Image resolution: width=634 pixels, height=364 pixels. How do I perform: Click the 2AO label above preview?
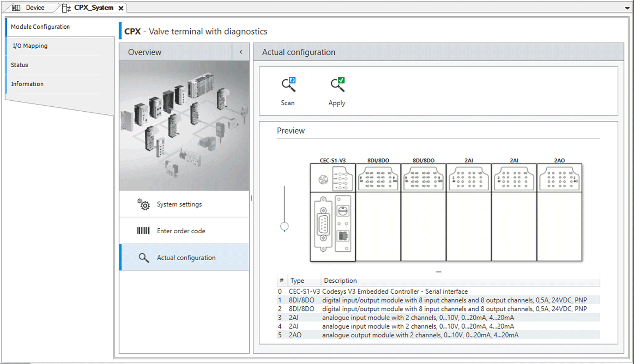coord(560,160)
